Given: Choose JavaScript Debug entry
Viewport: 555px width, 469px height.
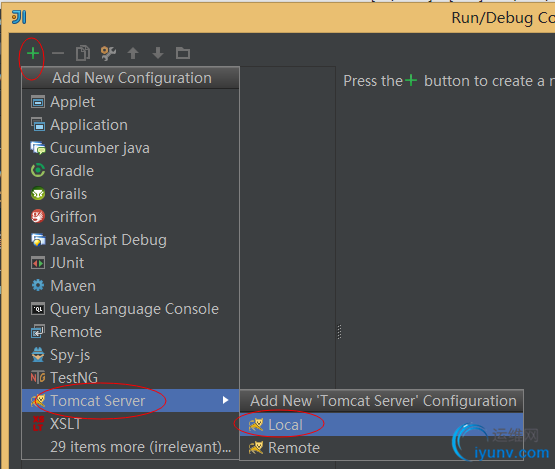Looking at the screenshot, I should [131, 240].
